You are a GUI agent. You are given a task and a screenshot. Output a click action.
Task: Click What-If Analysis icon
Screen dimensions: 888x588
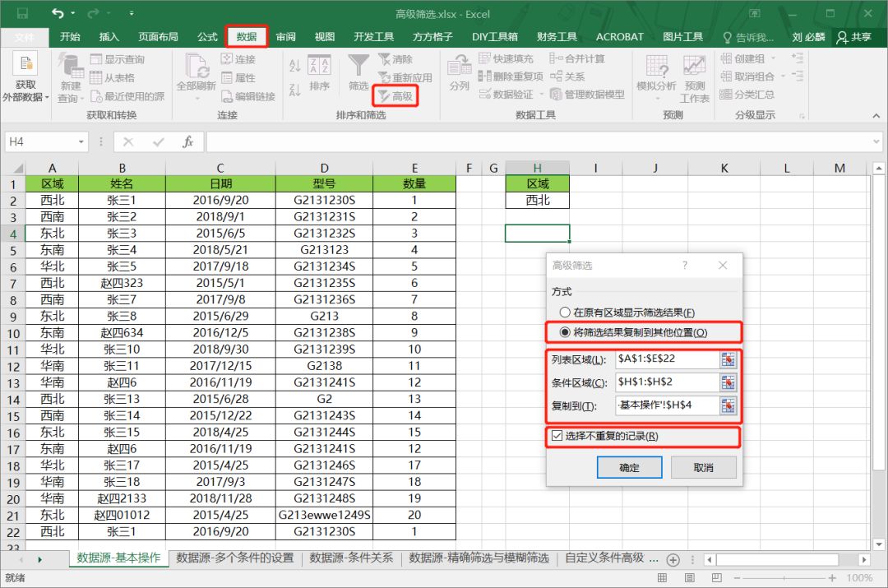point(656,65)
